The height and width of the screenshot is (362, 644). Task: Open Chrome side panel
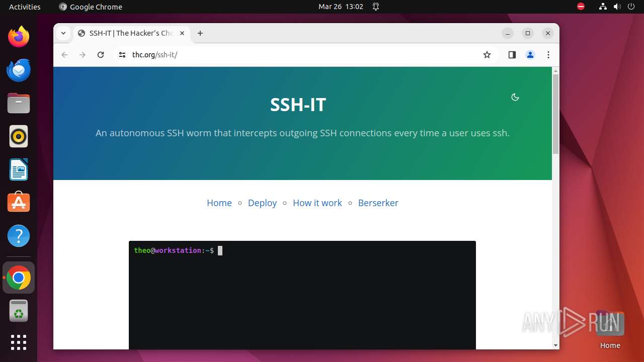point(512,55)
